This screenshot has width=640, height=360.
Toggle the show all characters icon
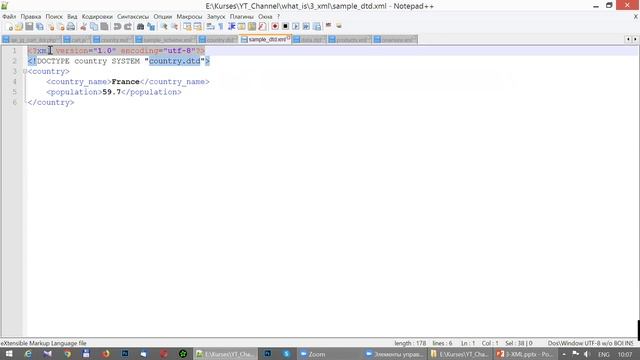click(x=221, y=27)
